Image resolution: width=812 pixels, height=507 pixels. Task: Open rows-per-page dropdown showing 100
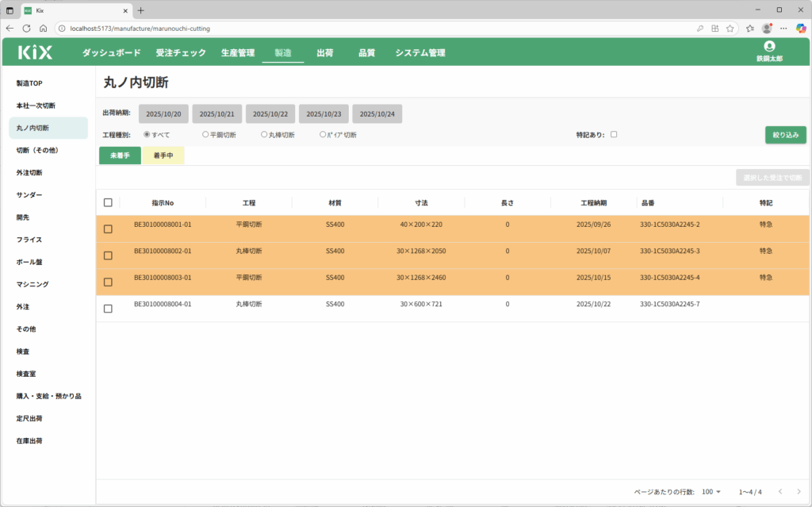(x=711, y=492)
